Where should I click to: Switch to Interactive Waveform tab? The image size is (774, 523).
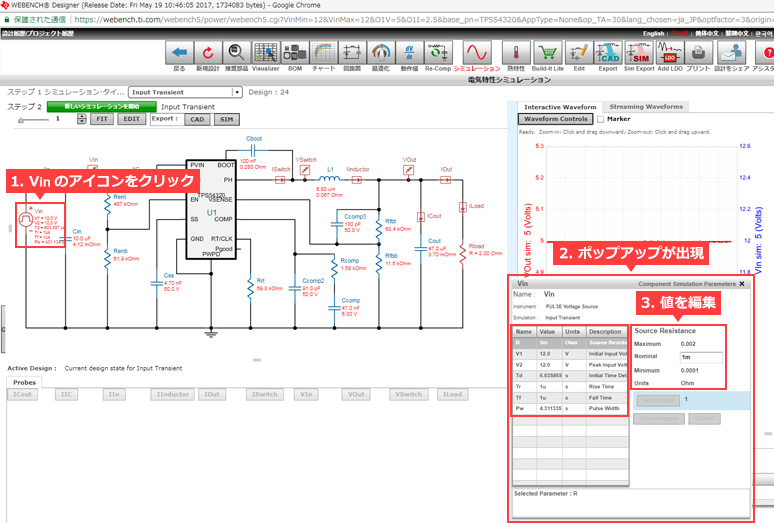click(x=560, y=107)
